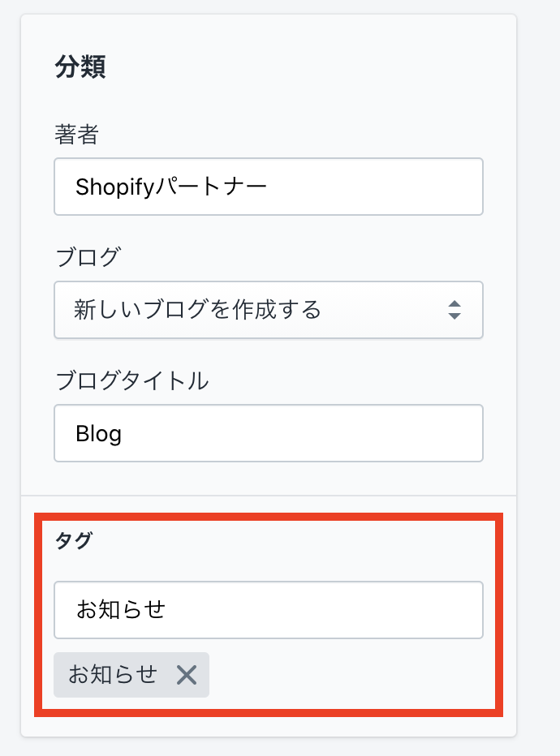Click the タグ section heading
The width and height of the screenshot is (560, 756).
click(x=73, y=542)
